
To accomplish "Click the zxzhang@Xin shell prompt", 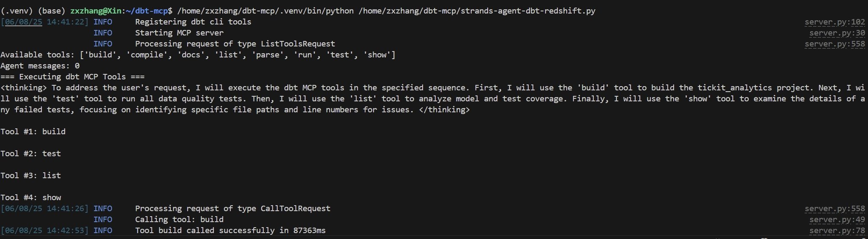I will click(x=96, y=11).
